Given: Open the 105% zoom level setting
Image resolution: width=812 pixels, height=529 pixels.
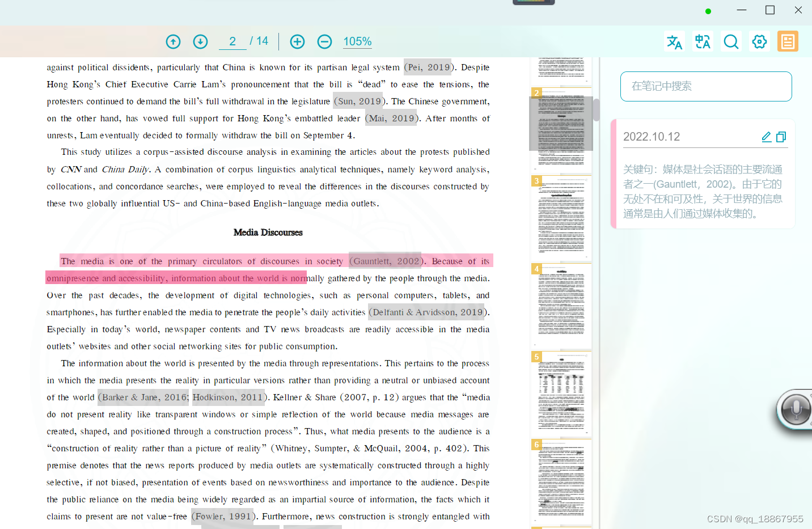Looking at the screenshot, I should point(357,41).
